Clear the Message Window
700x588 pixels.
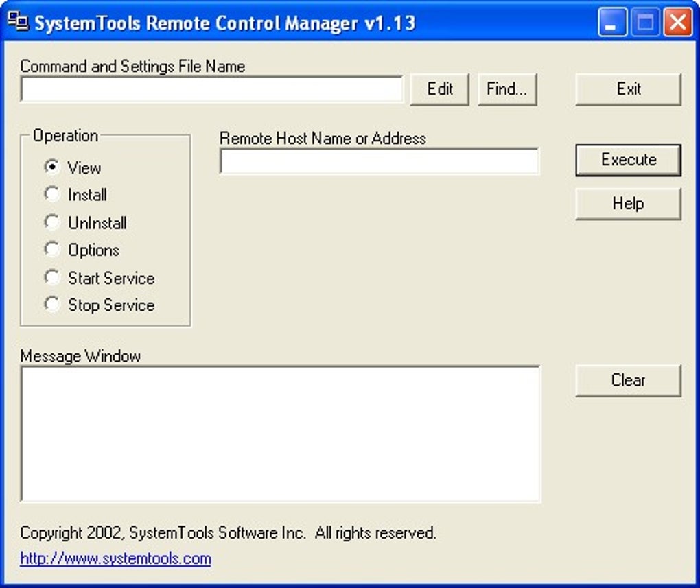click(x=629, y=380)
